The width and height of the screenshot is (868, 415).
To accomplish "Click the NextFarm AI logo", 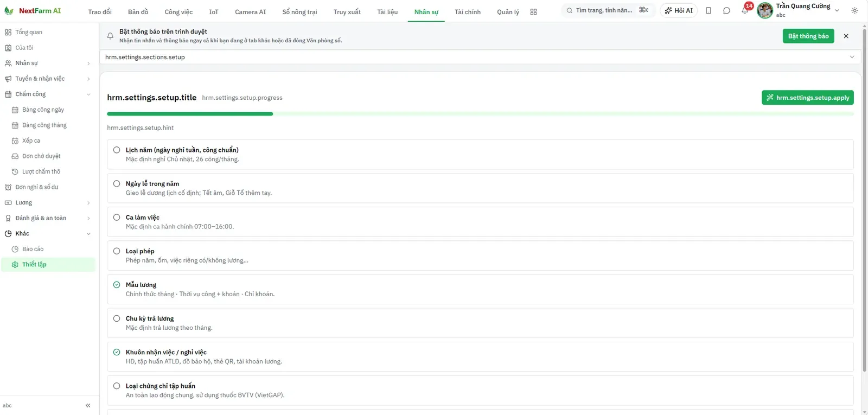I will pos(33,11).
